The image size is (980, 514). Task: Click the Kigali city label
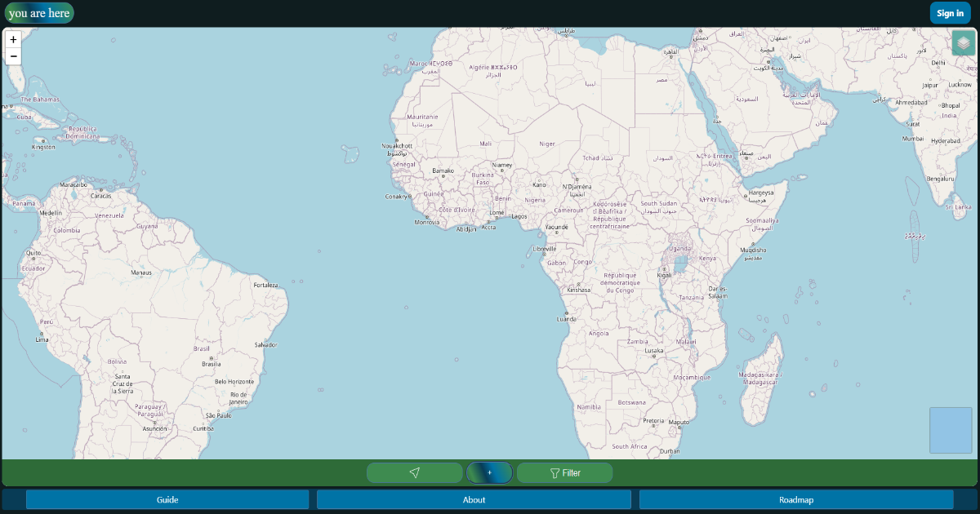tap(665, 275)
